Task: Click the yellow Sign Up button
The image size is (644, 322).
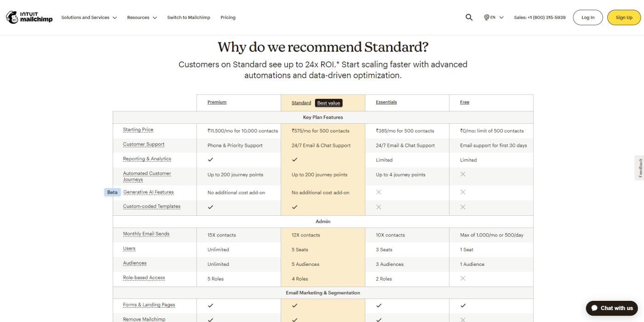Action: pyautogui.click(x=624, y=17)
